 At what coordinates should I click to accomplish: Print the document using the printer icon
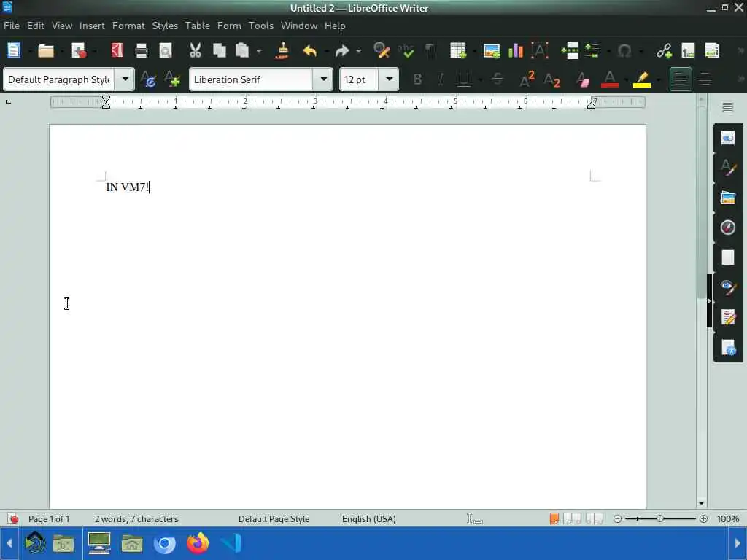142,50
